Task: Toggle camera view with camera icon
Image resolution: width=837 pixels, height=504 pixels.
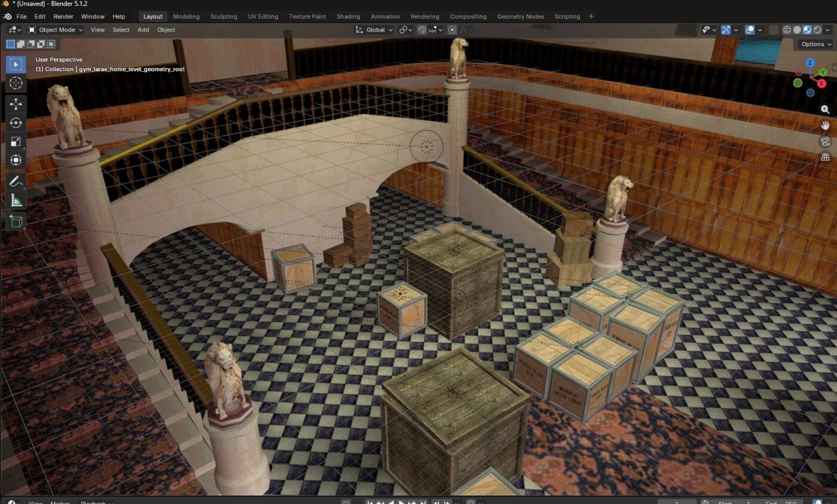Action: [825, 141]
